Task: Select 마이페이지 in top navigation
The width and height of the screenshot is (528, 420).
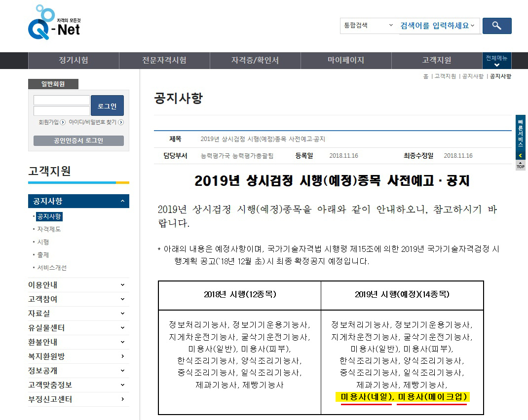Action: coord(345,61)
